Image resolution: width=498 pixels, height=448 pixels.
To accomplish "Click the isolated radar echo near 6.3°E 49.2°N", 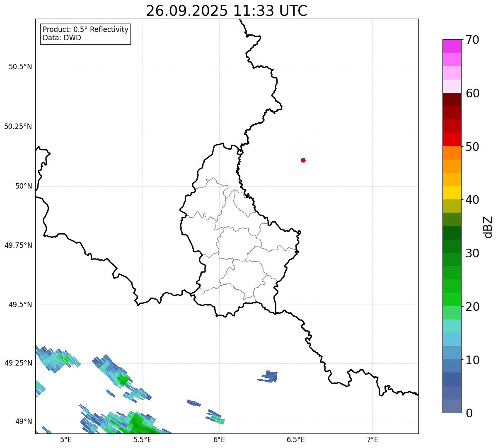I will point(268,377).
